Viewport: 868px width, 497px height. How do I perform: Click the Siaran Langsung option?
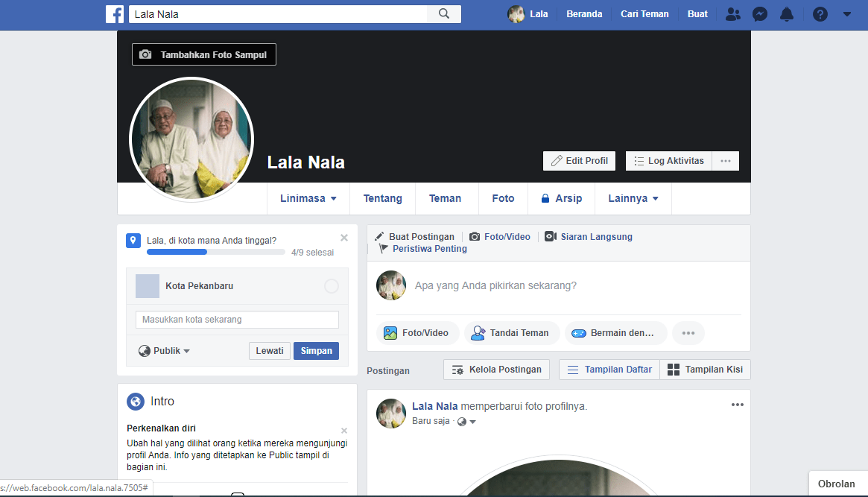coord(589,237)
